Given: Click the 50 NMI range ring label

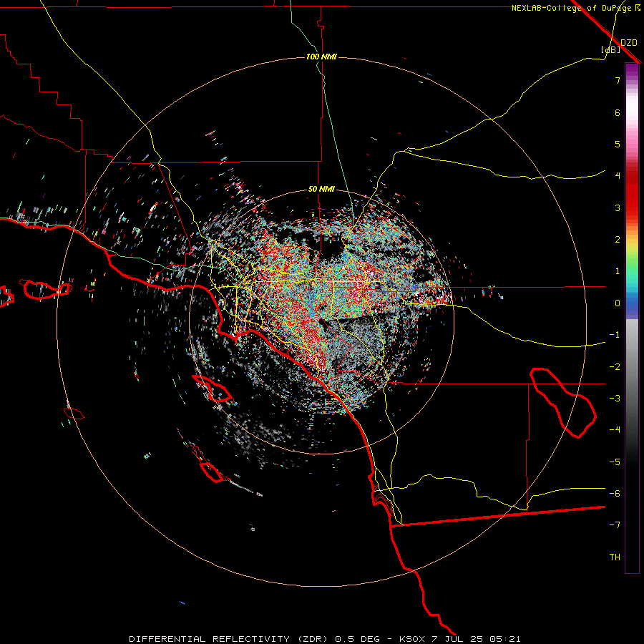Looking at the screenshot, I should click(x=321, y=189).
